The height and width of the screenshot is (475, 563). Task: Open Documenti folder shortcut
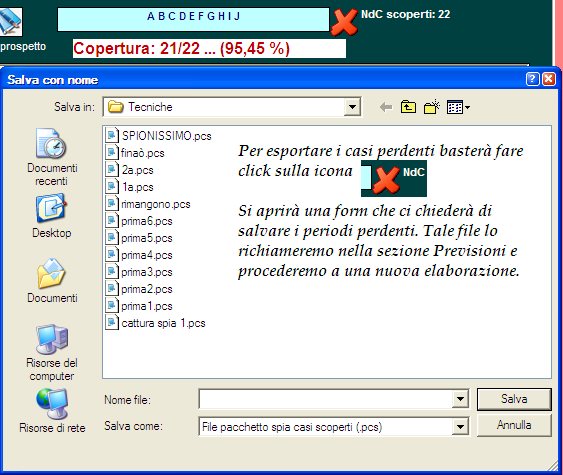52,281
